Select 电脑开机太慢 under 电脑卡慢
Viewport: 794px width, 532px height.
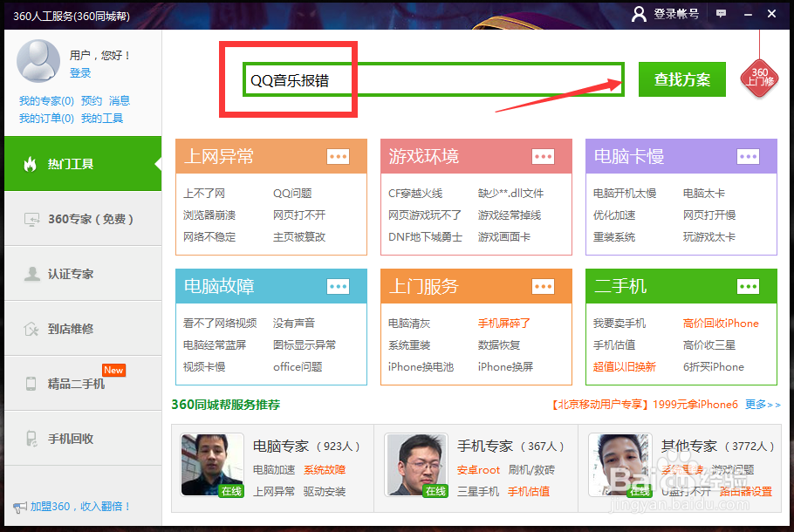(x=625, y=194)
